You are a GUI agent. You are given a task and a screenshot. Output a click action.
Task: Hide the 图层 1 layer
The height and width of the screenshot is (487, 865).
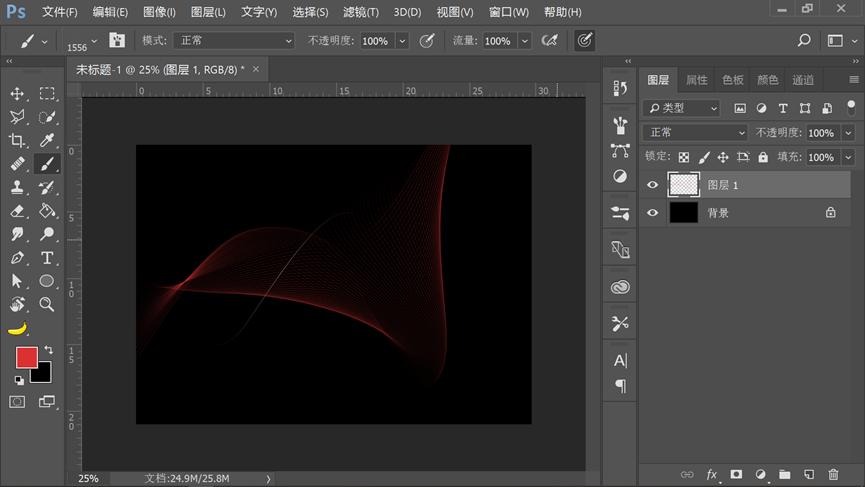pos(653,185)
